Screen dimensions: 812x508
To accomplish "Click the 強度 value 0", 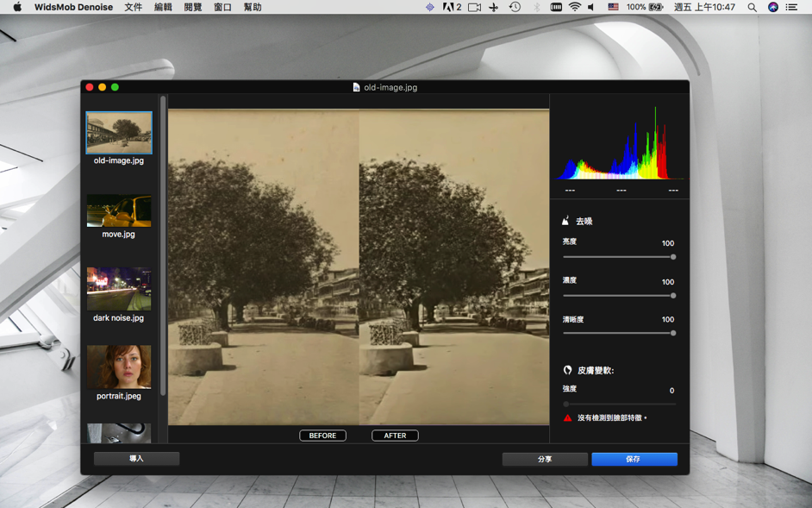I will pyautogui.click(x=672, y=391).
